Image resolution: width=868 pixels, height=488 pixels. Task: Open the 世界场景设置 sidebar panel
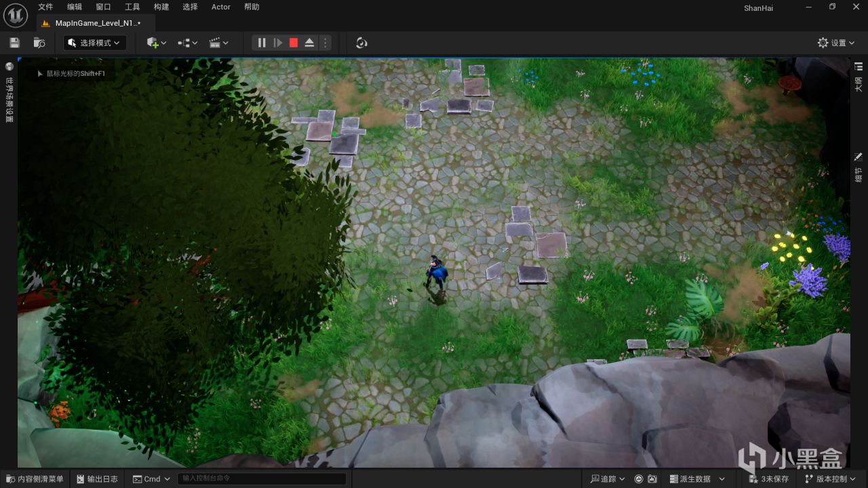pyautogui.click(x=9, y=93)
